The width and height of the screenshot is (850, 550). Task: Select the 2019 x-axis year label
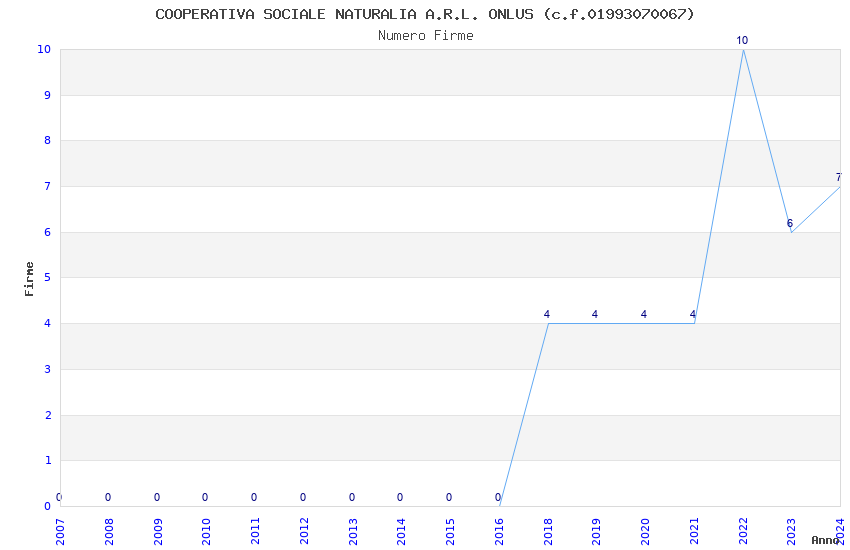click(x=596, y=531)
